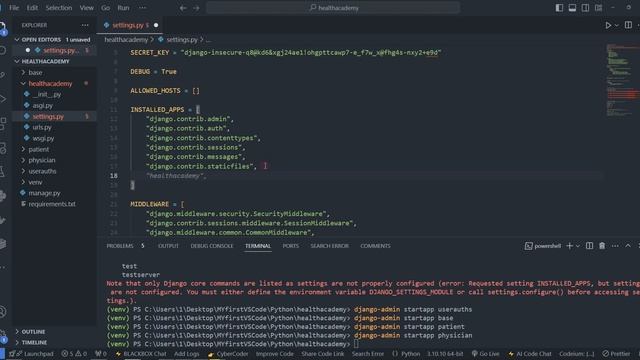
Task: Open terminal panel more actions
Action: pyautogui.click(x=615, y=246)
